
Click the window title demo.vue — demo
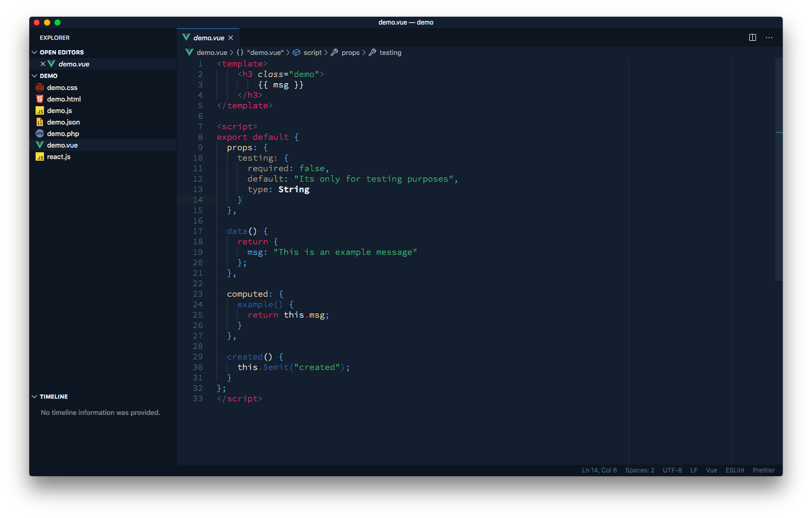click(x=406, y=22)
